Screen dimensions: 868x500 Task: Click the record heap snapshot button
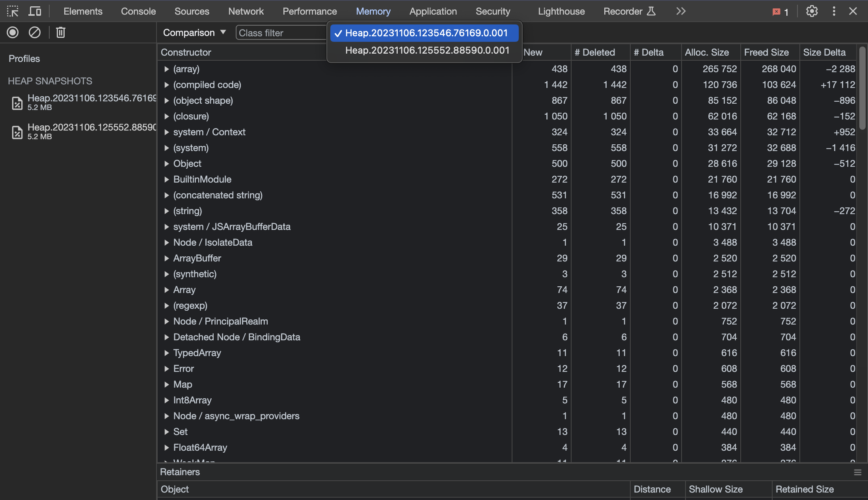(x=12, y=32)
